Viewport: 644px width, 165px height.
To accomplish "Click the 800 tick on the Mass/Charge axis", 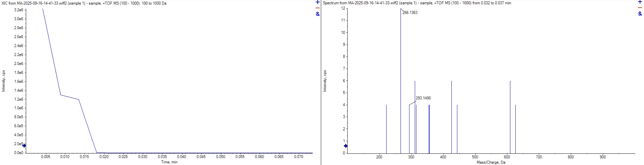I will point(571,157).
